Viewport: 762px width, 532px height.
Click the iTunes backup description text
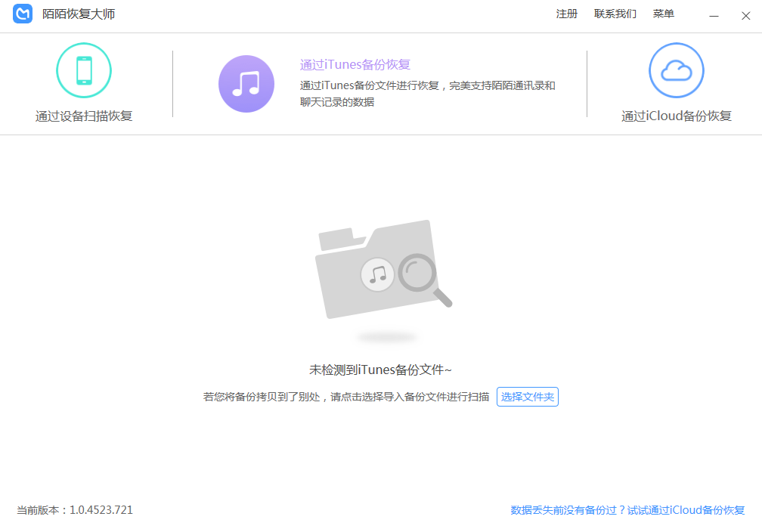tap(428, 94)
